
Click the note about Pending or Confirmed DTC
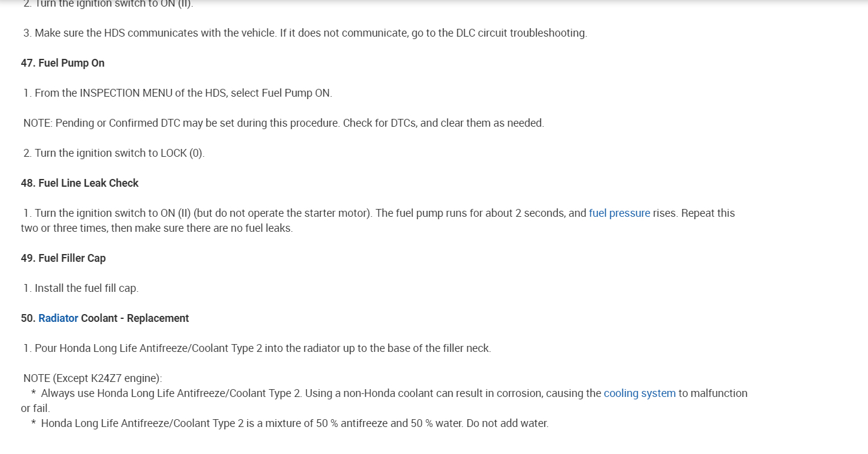(283, 123)
